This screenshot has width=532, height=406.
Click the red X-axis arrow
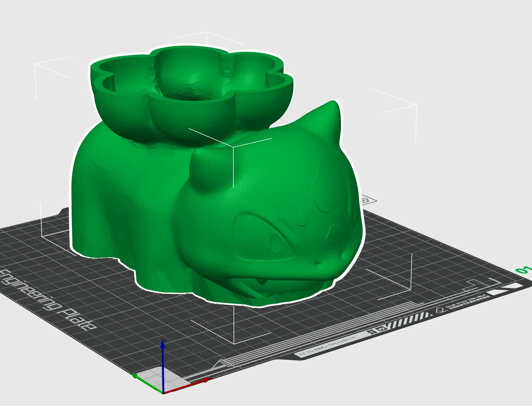coord(188,385)
